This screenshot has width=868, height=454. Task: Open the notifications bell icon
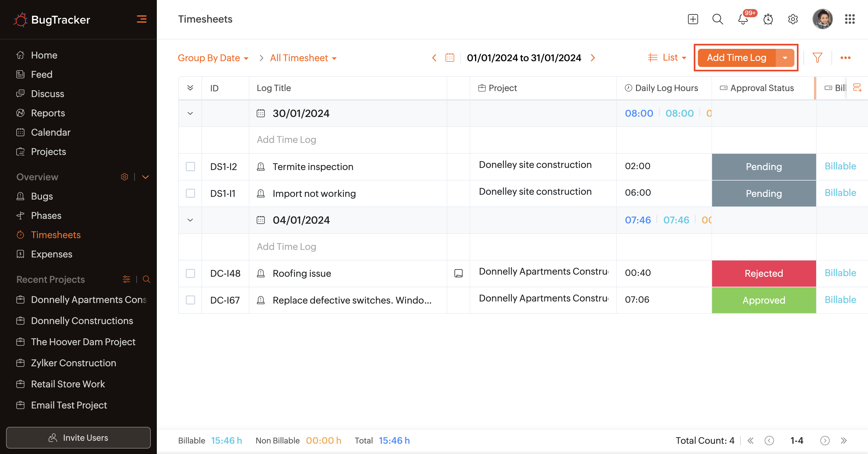743,20
